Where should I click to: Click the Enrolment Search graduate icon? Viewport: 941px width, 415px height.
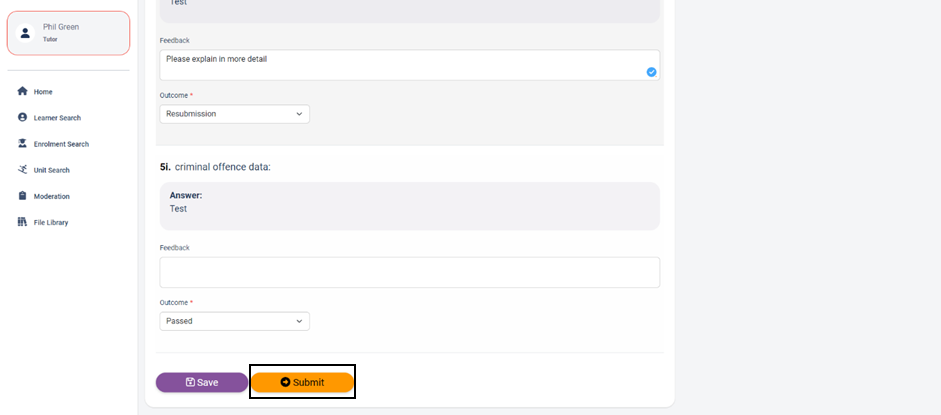[22, 143]
